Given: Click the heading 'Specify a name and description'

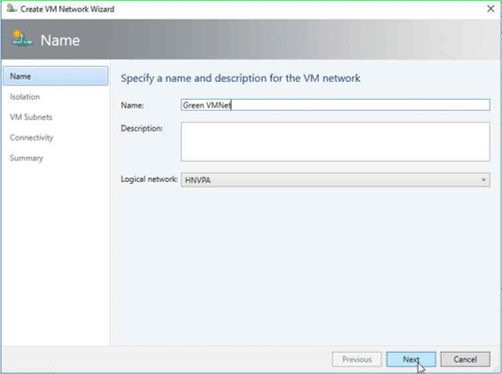Looking at the screenshot, I should coord(240,78).
